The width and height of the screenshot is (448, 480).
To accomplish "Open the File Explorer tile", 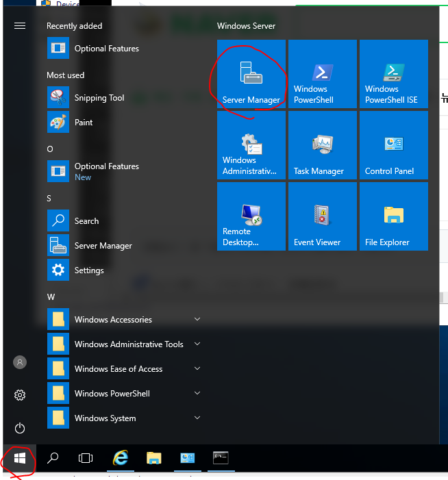I will point(394,216).
